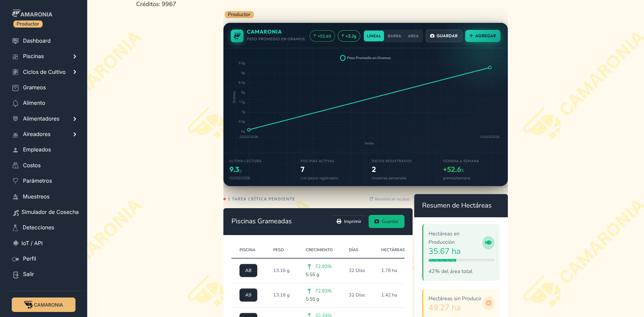Click the fish icon in Hectáreas en Producción
The image size is (644, 317).
click(x=488, y=242)
